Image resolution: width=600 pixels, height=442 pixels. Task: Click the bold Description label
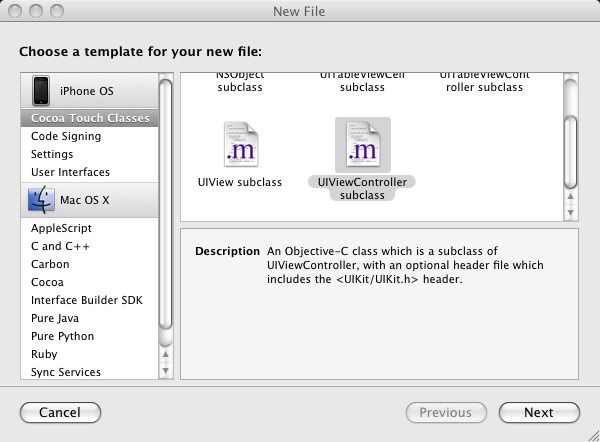[x=227, y=251]
